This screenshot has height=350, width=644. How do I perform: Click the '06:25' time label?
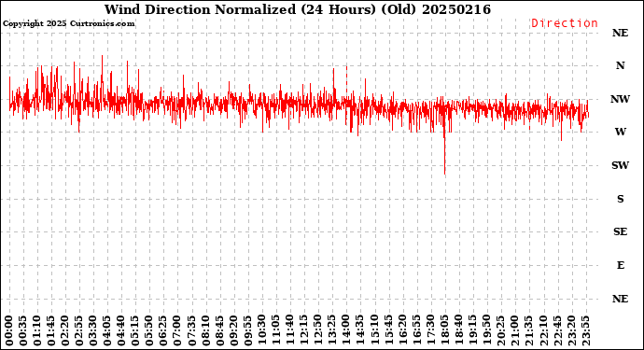pyautogui.click(x=164, y=331)
